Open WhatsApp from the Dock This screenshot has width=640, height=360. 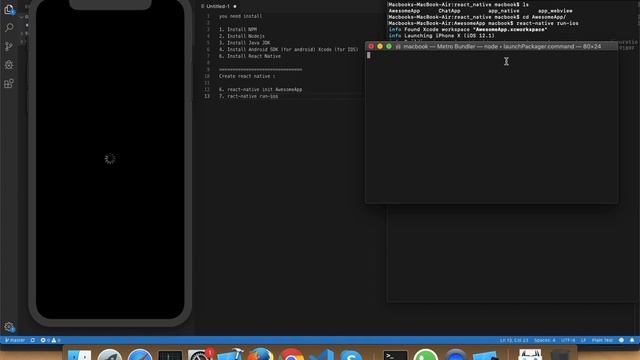pos(425,354)
